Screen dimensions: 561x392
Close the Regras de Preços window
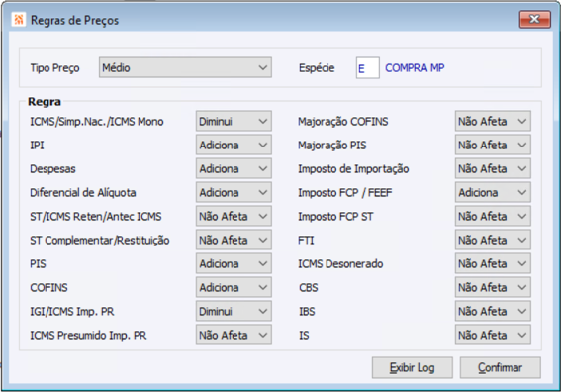pyautogui.click(x=535, y=19)
